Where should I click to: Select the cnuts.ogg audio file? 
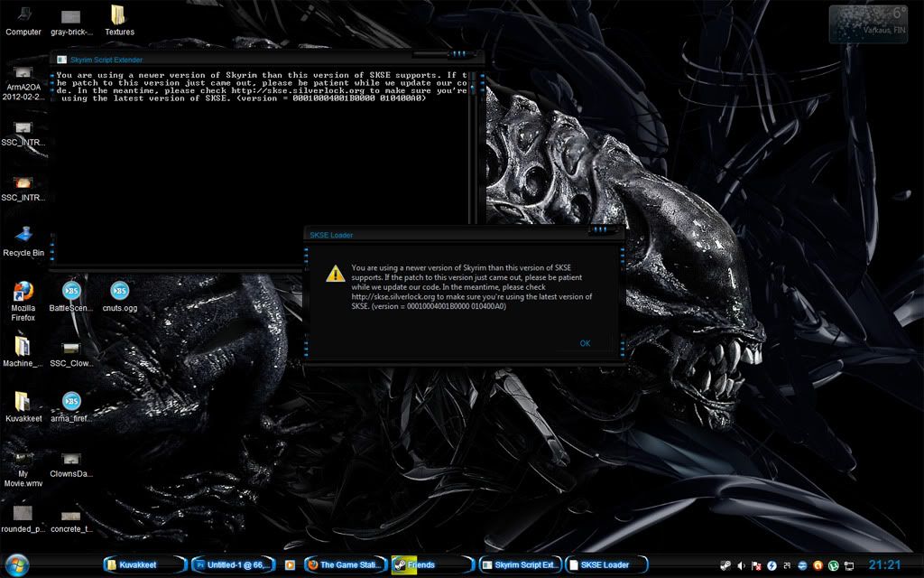(x=120, y=296)
